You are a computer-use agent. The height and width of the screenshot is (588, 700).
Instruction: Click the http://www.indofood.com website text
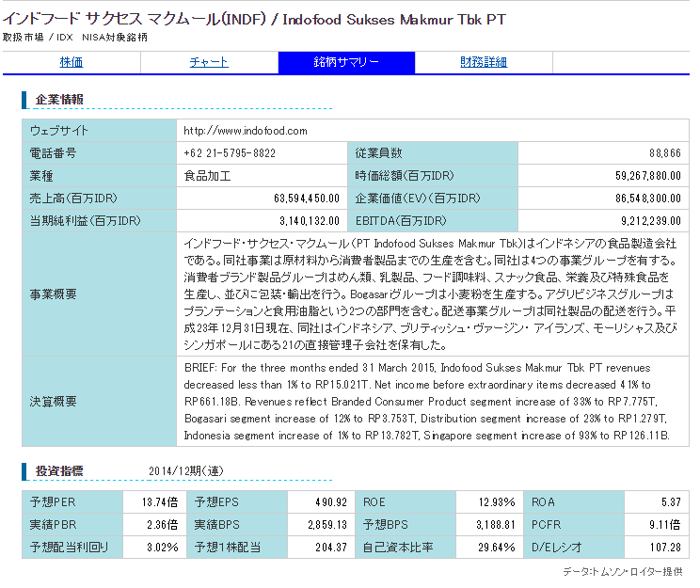pos(246,131)
